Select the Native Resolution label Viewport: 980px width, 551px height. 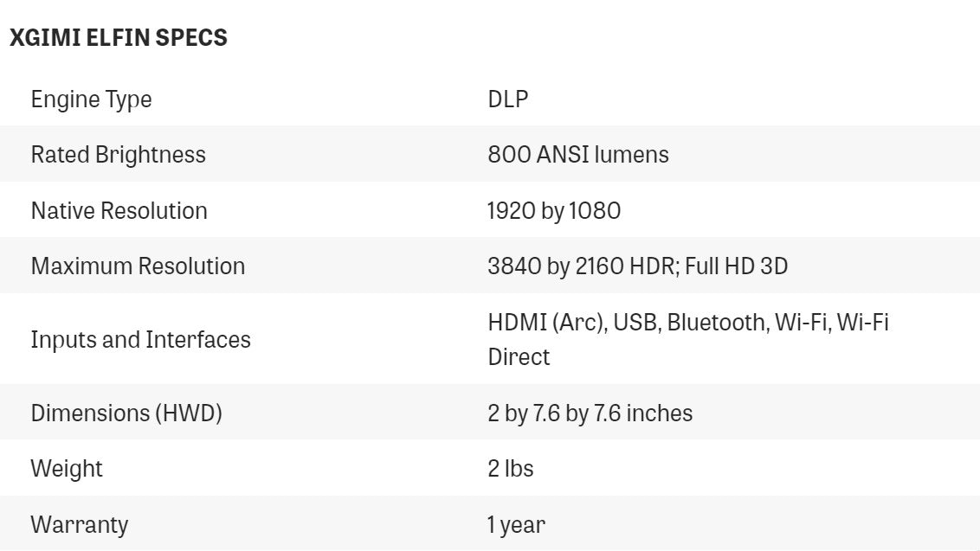119,210
